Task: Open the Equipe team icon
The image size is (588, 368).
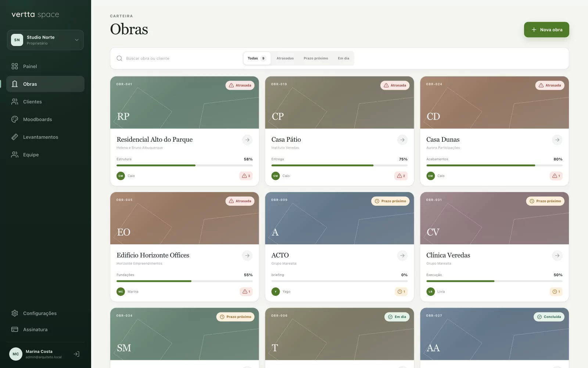Action: [x=15, y=155]
